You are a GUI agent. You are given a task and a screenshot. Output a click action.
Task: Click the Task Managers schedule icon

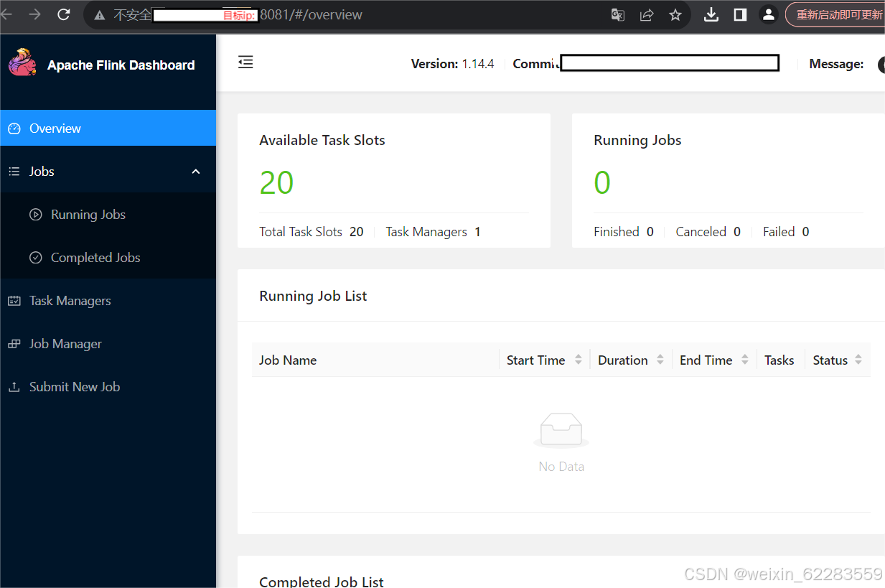coord(14,301)
